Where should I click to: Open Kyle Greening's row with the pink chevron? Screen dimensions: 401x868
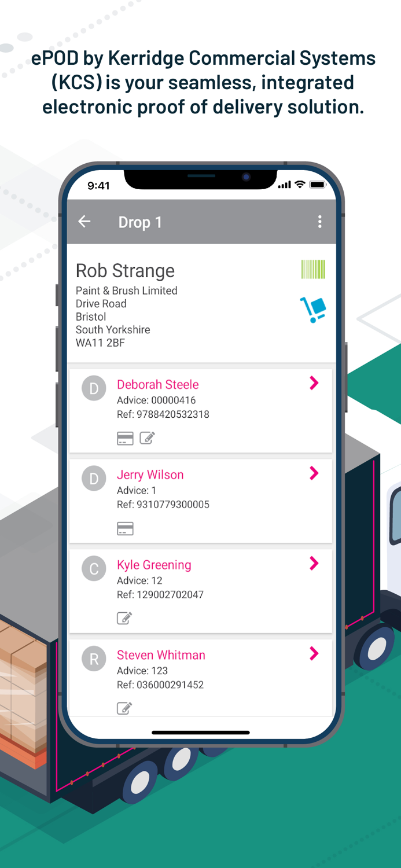coord(314,564)
